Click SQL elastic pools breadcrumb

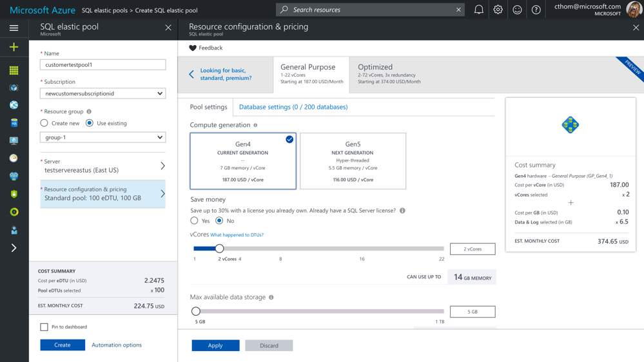[x=104, y=10]
